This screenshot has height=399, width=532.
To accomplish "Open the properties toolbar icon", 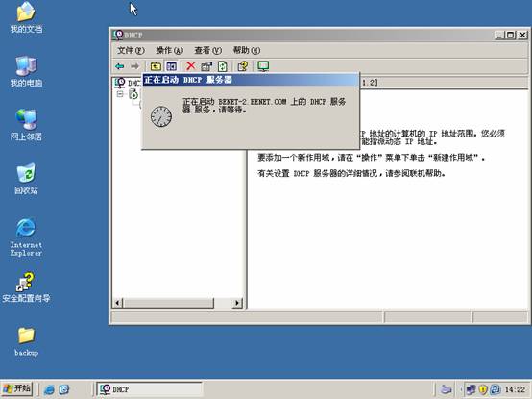I will (206, 66).
